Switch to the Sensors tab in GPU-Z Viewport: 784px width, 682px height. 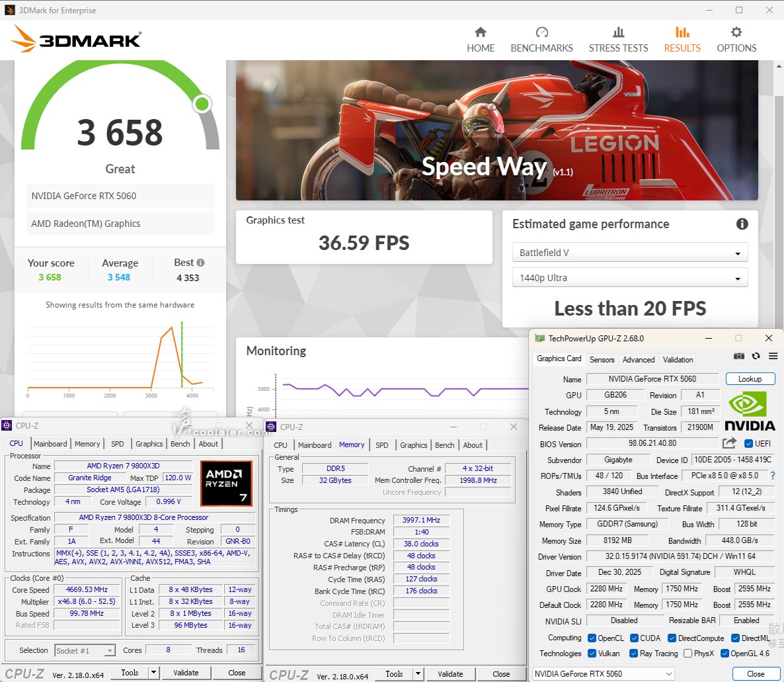(602, 359)
